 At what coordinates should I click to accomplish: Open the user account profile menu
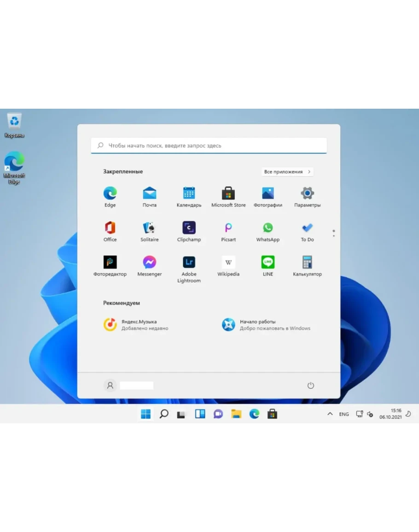tap(110, 386)
